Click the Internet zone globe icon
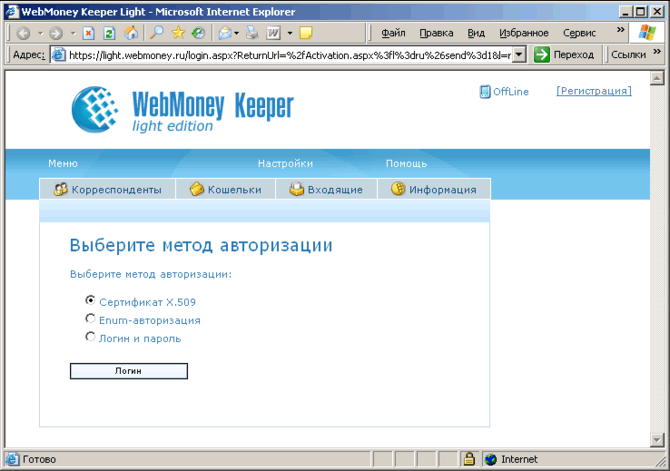The height and width of the screenshot is (471, 670). (x=491, y=459)
